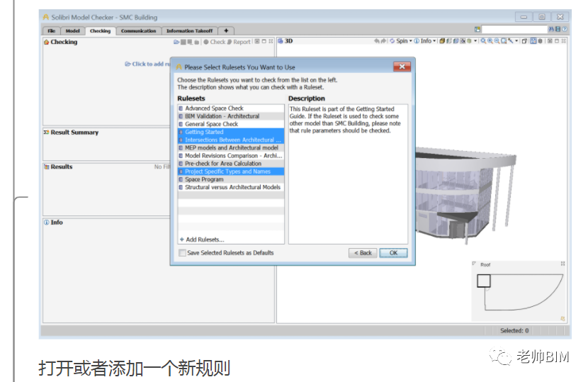Click the 'Selected: 0' status bar entry
This screenshot has height=382, width=588.
click(x=514, y=330)
